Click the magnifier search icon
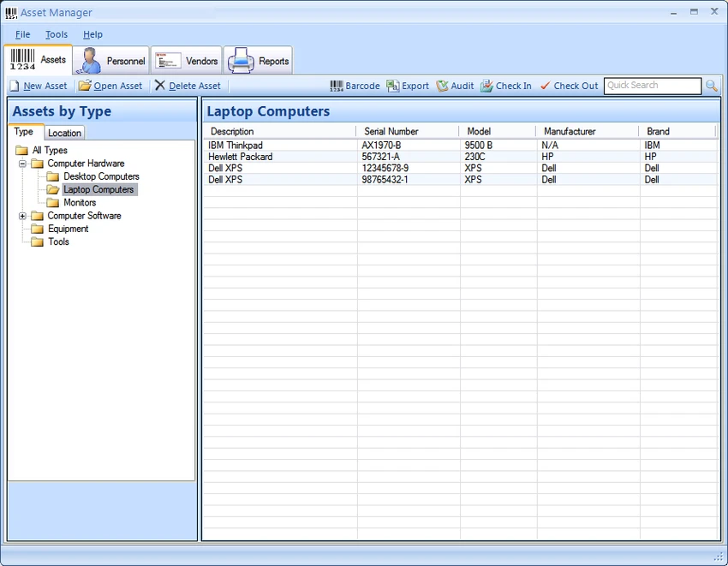 (x=711, y=86)
